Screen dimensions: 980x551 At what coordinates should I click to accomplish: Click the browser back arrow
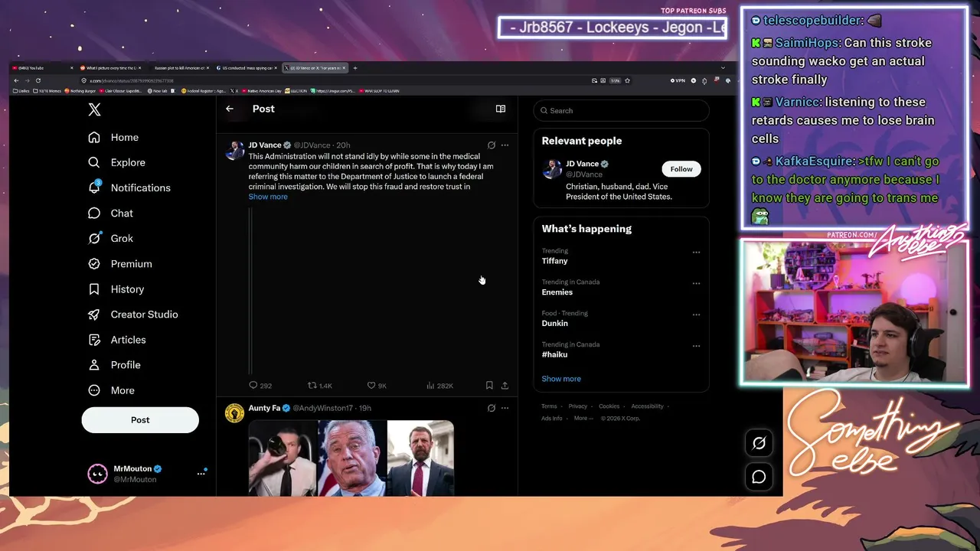tap(16, 80)
